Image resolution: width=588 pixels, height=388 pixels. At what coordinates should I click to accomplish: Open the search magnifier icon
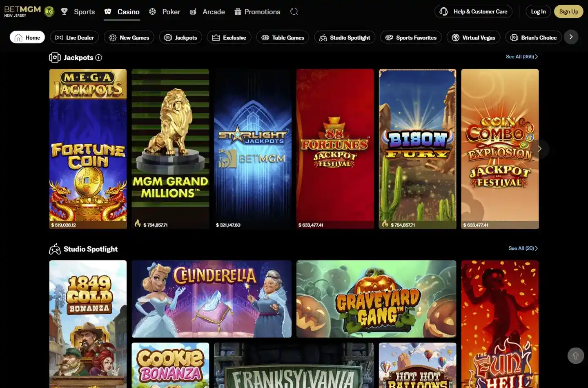[x=294, y=11]
